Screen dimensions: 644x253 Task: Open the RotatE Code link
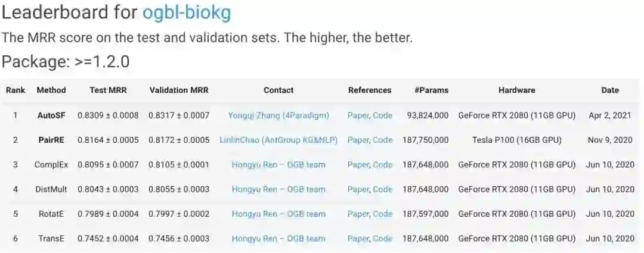pos(383,214)
